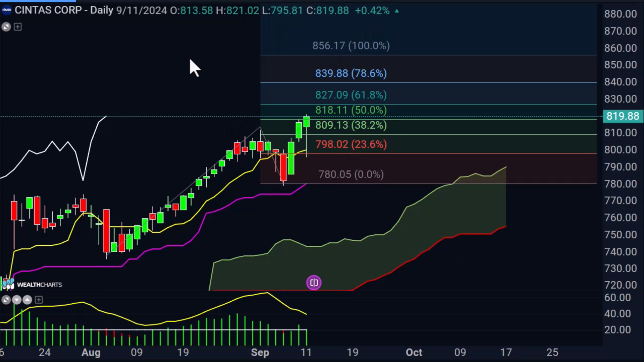Click the Aug label on time axis
The height and width of the screenshot is (362, 644).
pyautogui.click(x=91, y=353)
